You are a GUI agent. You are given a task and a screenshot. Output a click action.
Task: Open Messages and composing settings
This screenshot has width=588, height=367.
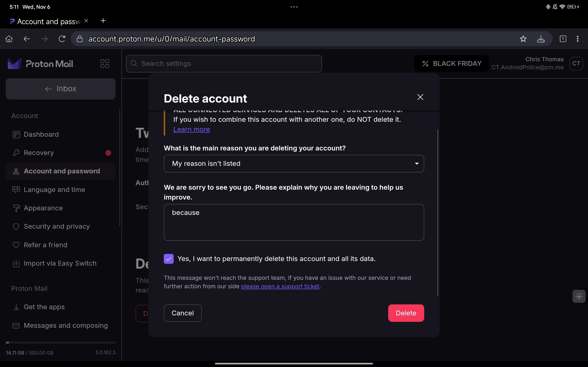click(x=66, y=325)
